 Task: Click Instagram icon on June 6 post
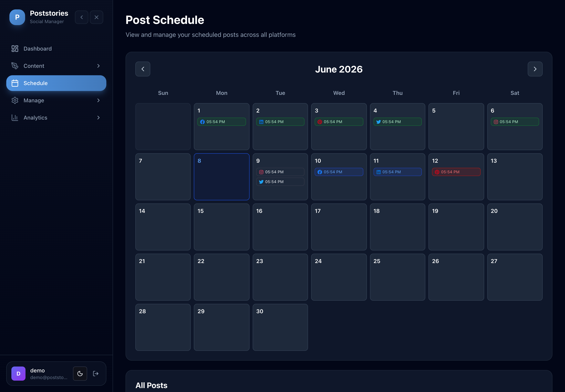point(496,122)
